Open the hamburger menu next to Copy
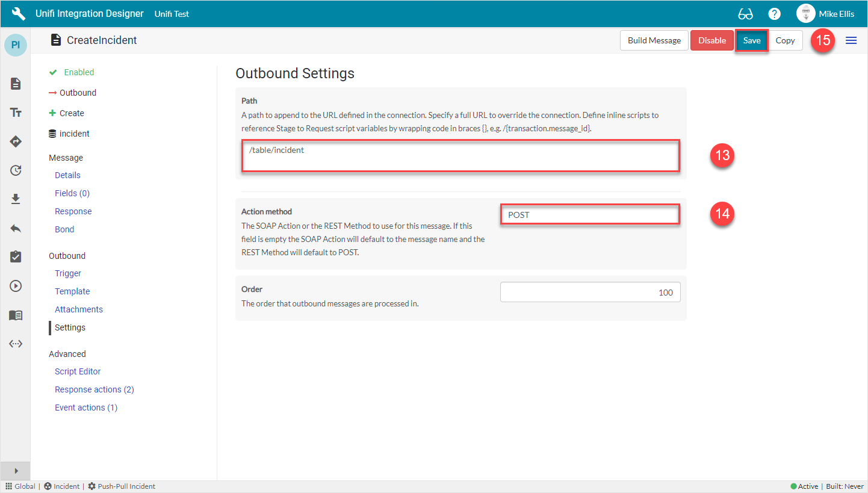This screenshot has height=493, width=868. coord(851,40)
